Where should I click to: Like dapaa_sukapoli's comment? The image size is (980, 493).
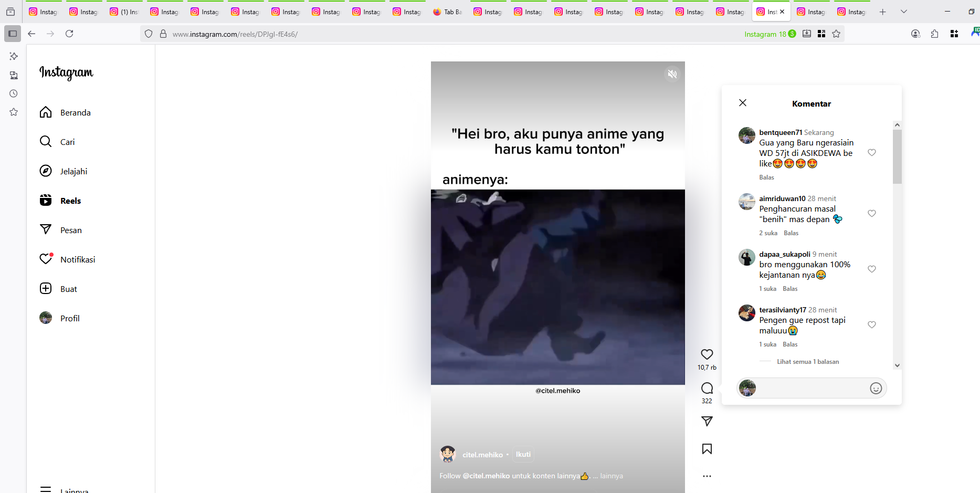click(x=872, y=269)
